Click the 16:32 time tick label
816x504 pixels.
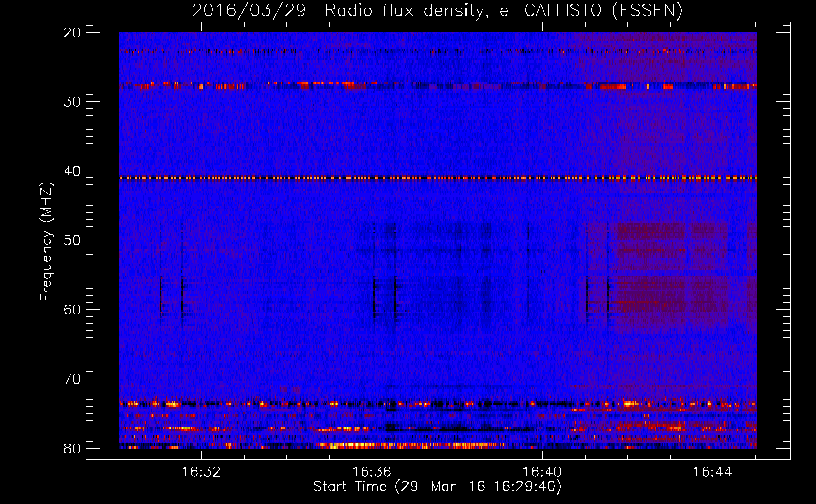point(202,472)
